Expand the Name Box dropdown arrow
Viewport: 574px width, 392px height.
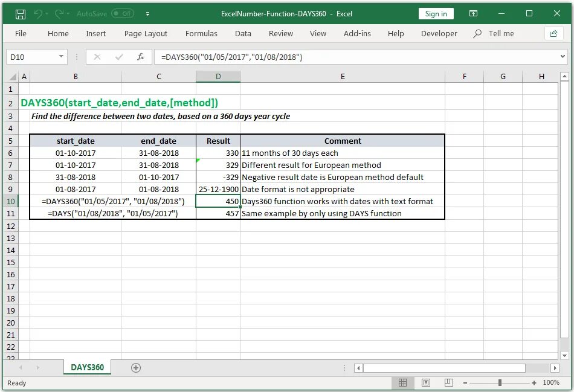(x=61, y=57)
